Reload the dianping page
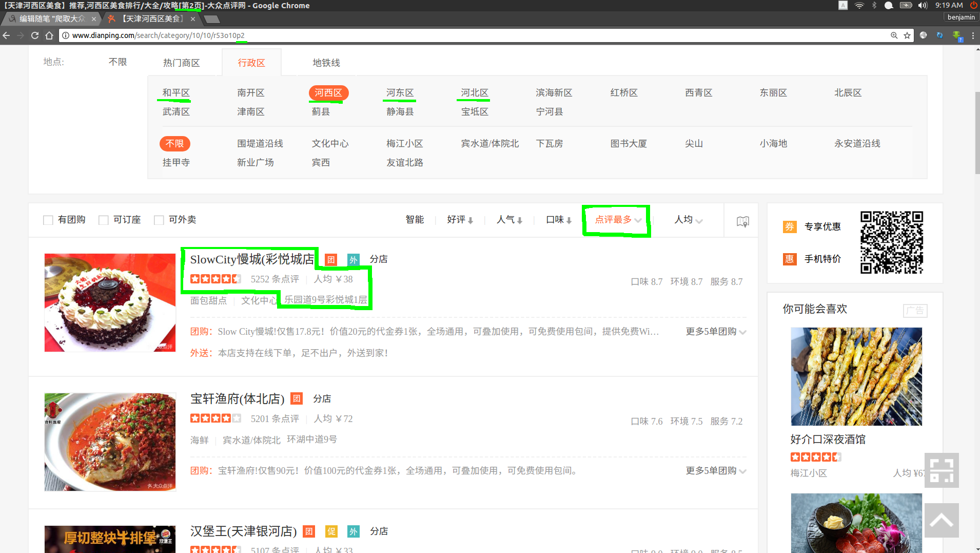Viewport: 980px width, 553px height. click(x=35, y=35)
